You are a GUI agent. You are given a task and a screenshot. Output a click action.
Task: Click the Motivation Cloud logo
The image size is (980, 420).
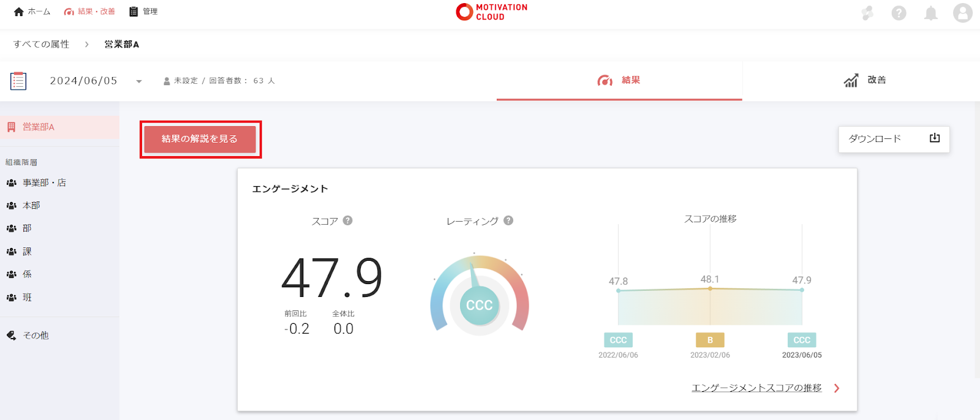coord(491,12)
